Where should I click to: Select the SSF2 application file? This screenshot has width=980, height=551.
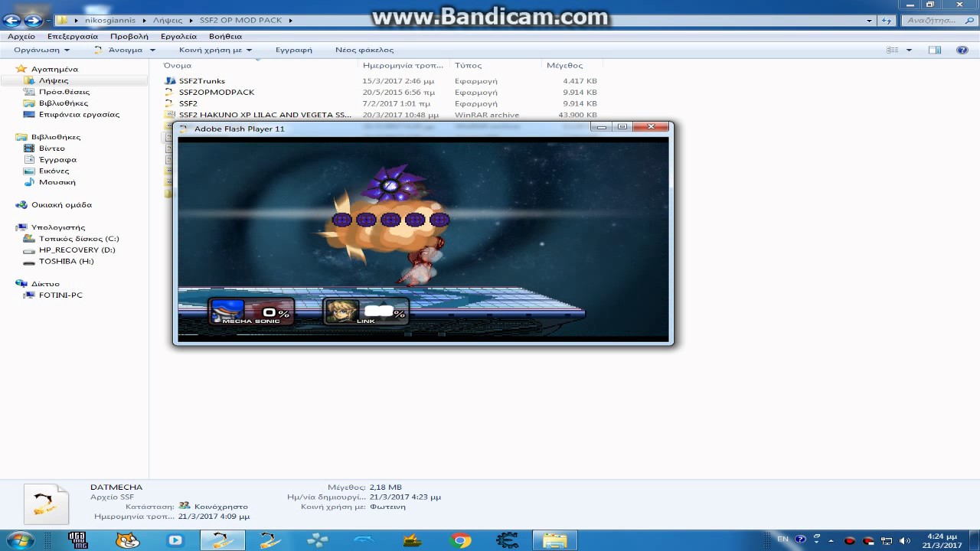point(188,103)
